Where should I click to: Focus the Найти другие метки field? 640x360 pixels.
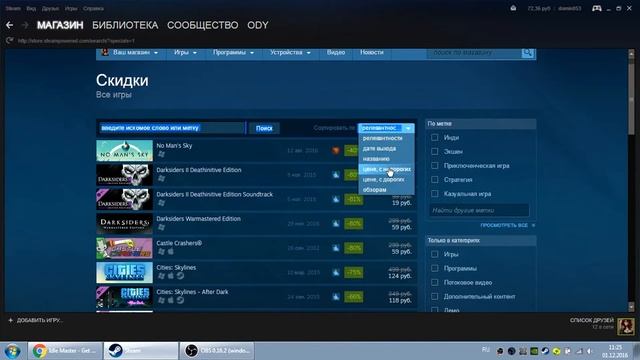pos(479,210)
